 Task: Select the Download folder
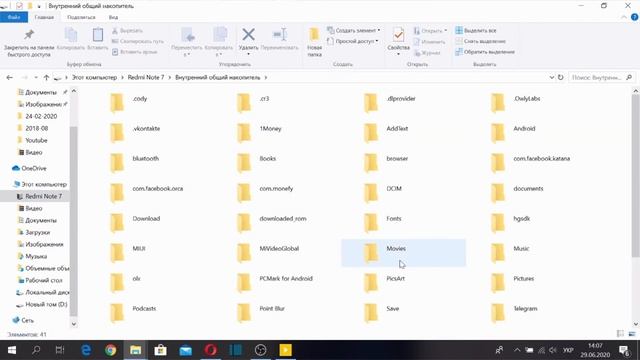tap(136, 223)
